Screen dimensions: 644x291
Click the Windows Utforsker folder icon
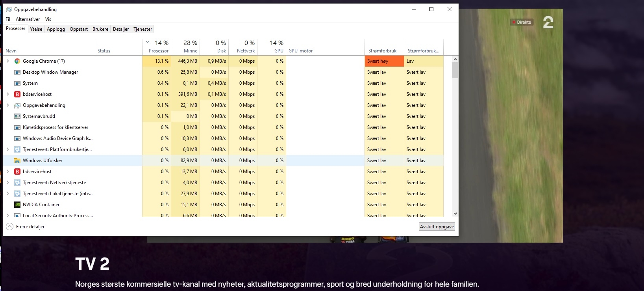pos(17,160)
